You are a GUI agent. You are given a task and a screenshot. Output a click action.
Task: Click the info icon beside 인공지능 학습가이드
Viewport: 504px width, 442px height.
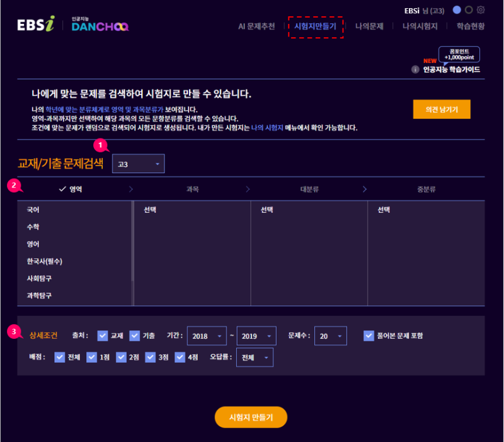[x=415, y=69]
